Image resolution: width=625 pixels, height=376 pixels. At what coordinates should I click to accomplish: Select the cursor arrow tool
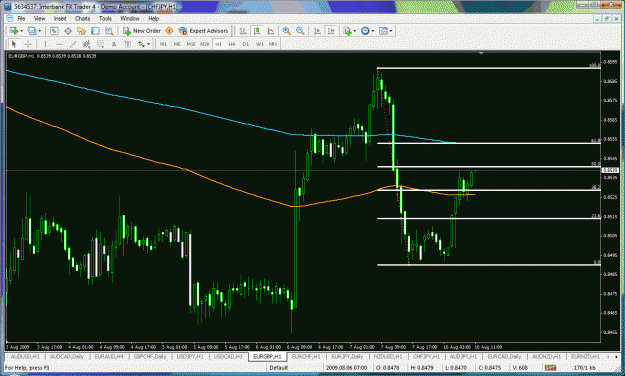[x=14, y=44]
